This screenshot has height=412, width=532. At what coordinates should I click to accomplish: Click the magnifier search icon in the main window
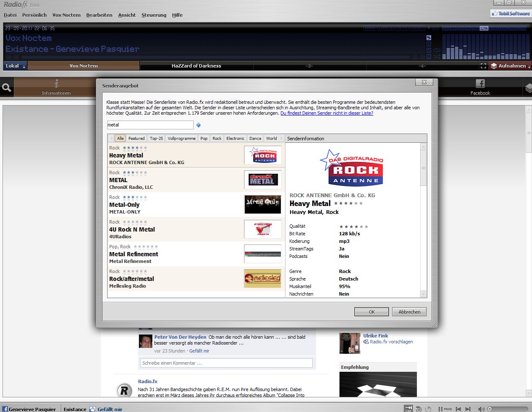tap(7, 88)
